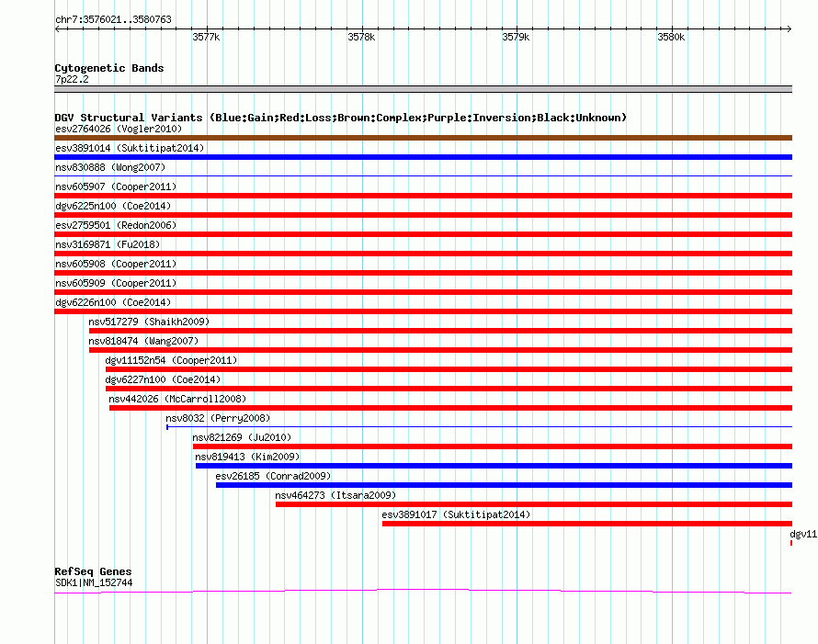Click the red bar under dgv6225n100
The width and height of the screenshot is (818, 644).
423,215
